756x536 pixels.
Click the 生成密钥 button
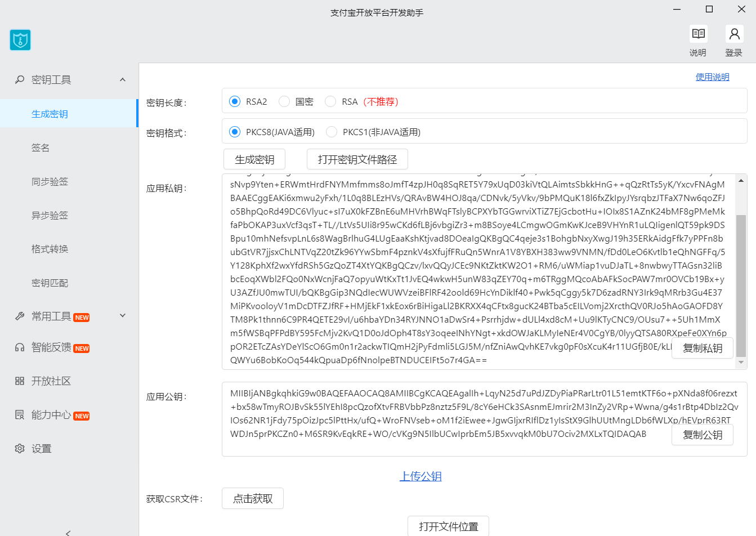point(254,159)
